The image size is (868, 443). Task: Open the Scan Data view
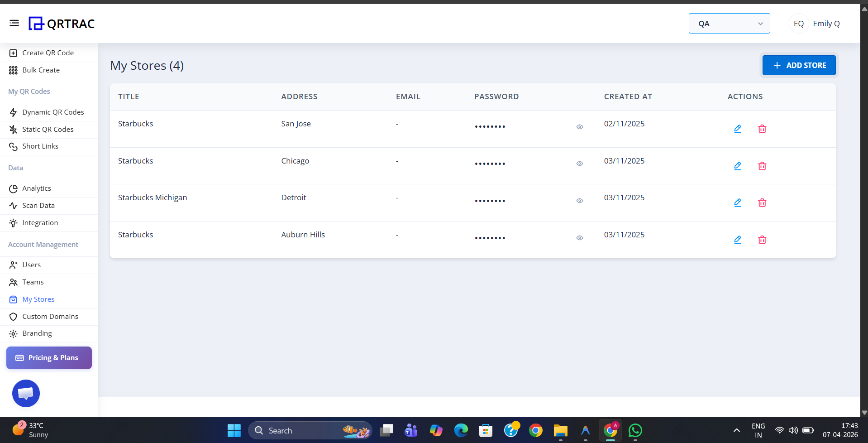(38, 205)
